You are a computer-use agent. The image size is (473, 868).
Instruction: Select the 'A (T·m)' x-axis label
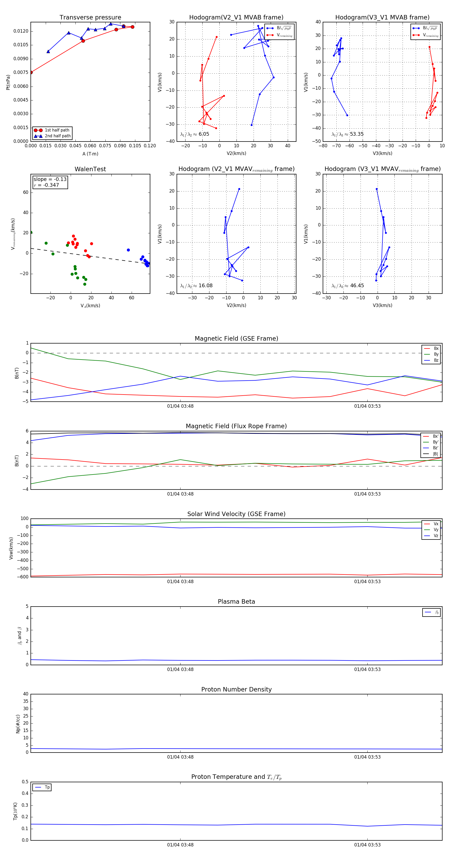[90, 154]
